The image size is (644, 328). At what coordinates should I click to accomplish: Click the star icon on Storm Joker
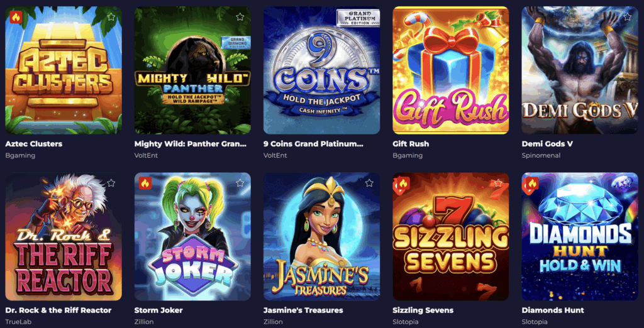(x=240, y=183)
